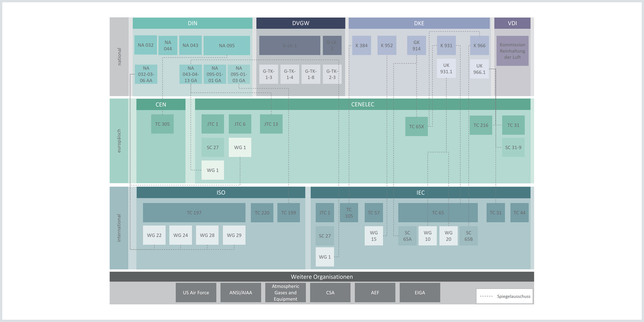
Task: Select the US Air Force box
Action: 196,292
